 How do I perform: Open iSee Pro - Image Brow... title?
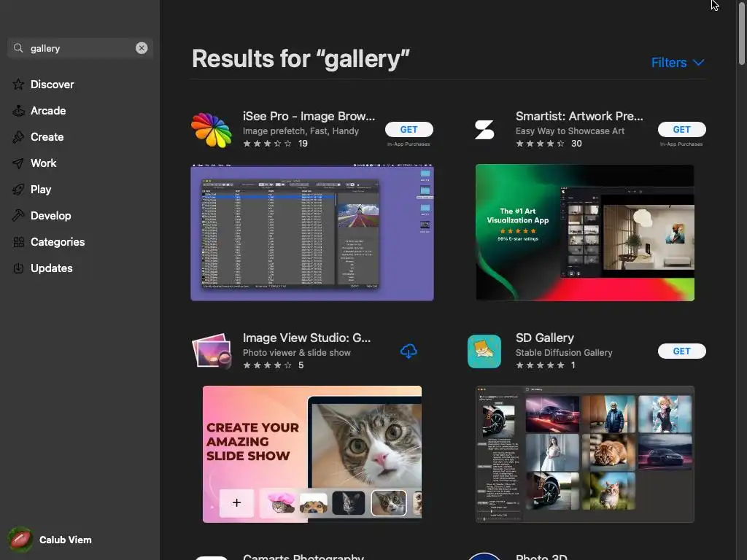309,116
